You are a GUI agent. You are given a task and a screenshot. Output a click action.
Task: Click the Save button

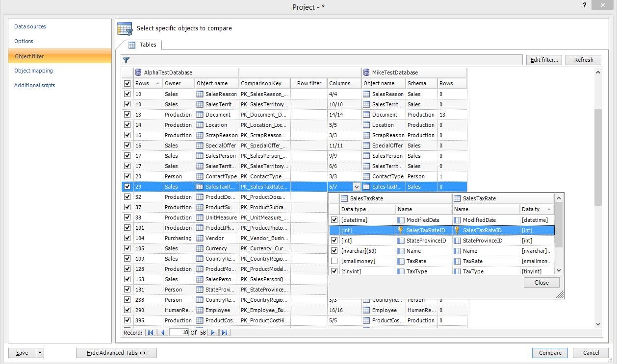(x=22, y=353)
